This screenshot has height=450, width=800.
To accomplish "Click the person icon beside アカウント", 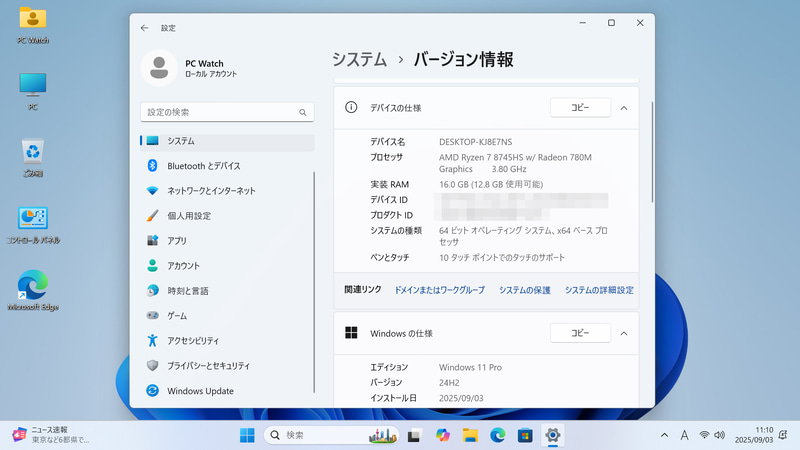I will point(152,265).
